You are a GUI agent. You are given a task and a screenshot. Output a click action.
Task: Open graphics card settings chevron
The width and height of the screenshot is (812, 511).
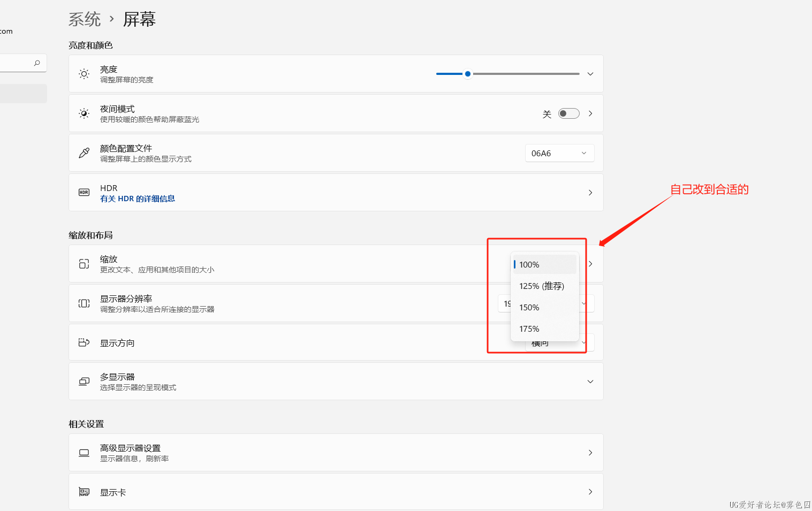coord(590,492)
